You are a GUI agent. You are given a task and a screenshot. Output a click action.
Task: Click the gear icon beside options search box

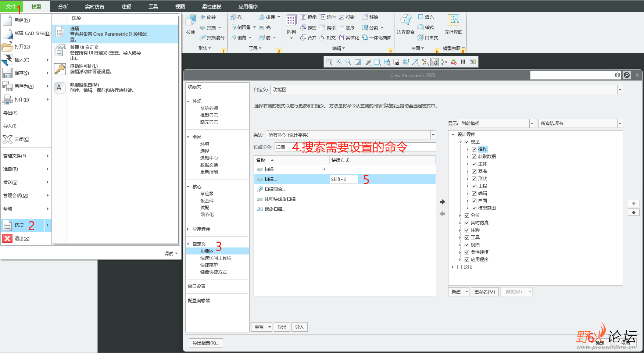pos(618,75)
